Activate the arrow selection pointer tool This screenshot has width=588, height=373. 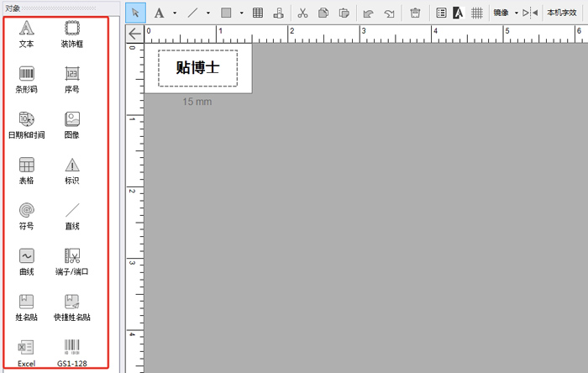coord(135,13)
